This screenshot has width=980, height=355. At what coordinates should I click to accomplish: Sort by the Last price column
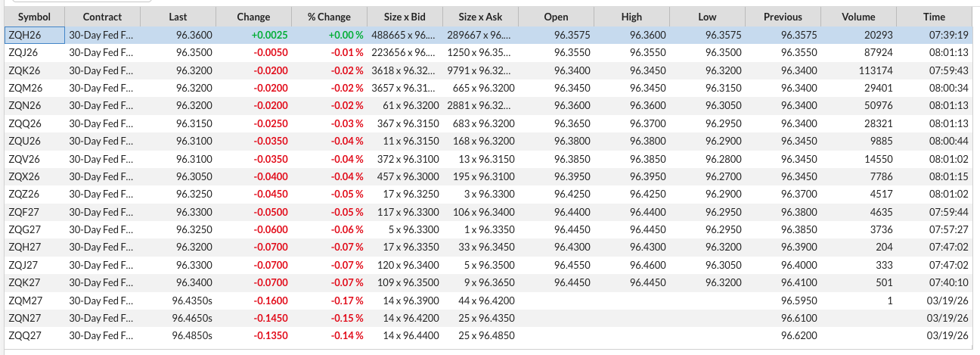coord(178,17)
